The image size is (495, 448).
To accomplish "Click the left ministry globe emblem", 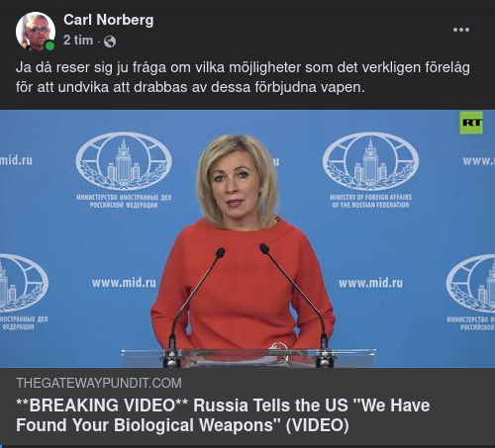I will click(x=124, y=161).
